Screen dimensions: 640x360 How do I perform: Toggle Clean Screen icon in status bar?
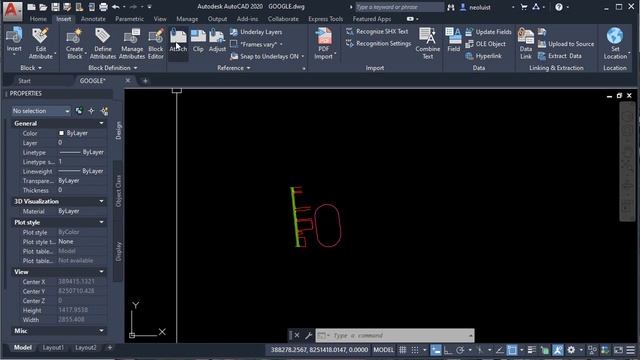tap(619, 350)
